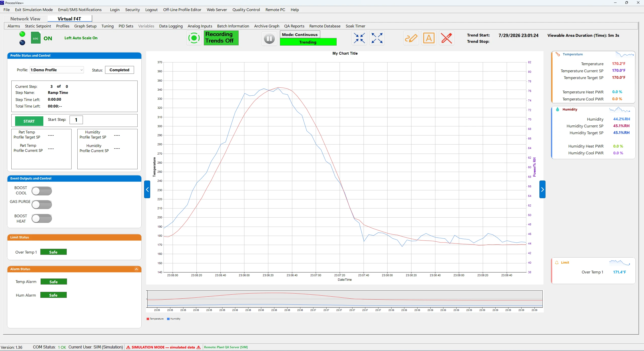
Task: Click the Humidity panel water drop icon
Action: 558,109
